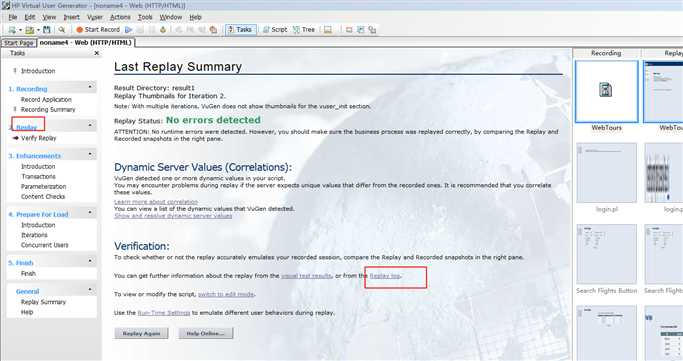Image resolution: width=683 pixels, height=361 pixels.
Task: Click 'Learn more about correlation' link
Action: click(x=156, y=202)
